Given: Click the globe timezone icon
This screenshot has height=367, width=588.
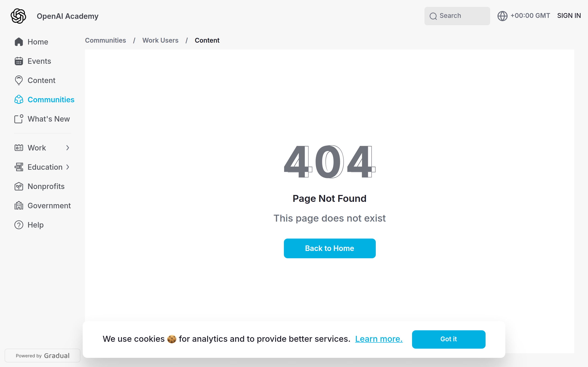Looking at the screenshot, I should 502,16.
